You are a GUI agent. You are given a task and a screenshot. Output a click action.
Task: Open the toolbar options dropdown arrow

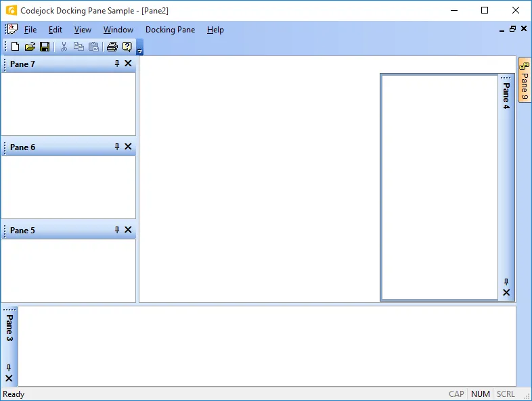pyautogui.click(x=140, y=47)
